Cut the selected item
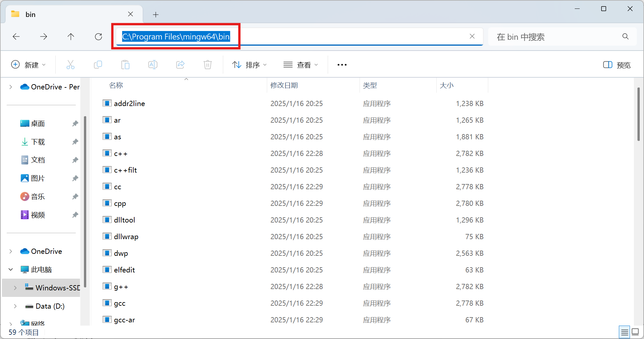 point(71,65)
